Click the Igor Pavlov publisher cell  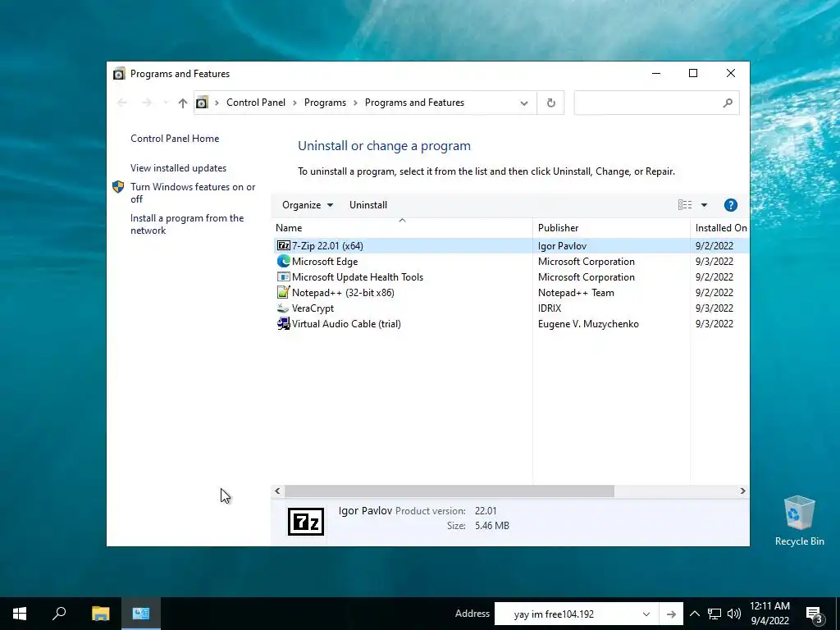point(563,246)
